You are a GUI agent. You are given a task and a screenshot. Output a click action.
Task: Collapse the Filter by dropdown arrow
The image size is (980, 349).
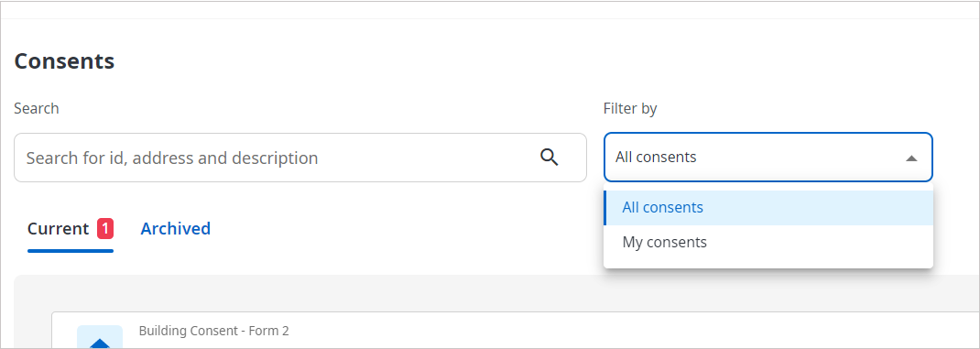point(911,158)
